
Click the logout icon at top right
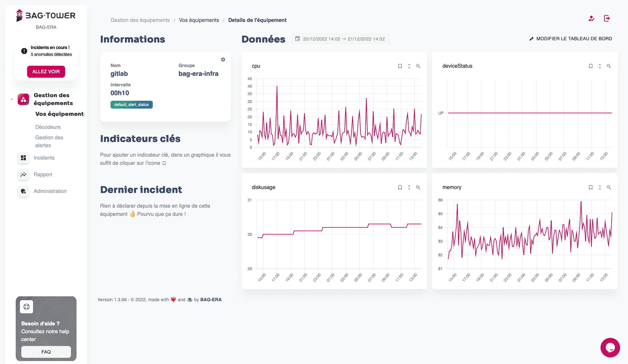point(607,19)
